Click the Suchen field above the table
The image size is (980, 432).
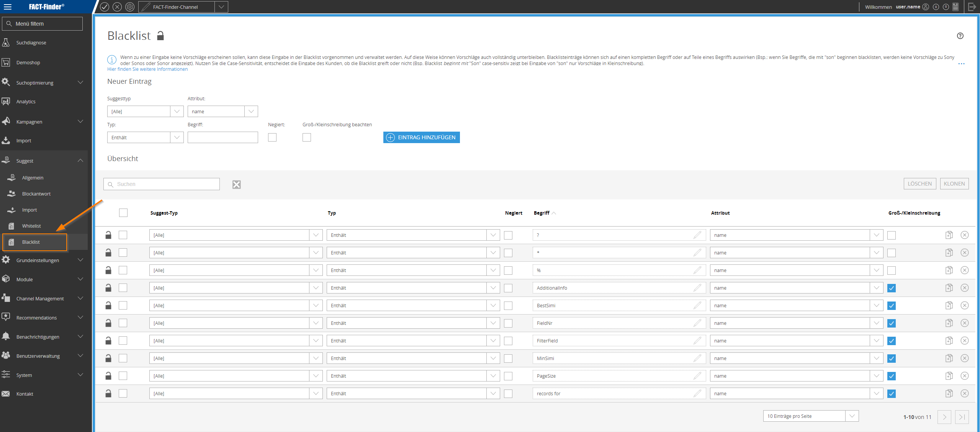162,184
